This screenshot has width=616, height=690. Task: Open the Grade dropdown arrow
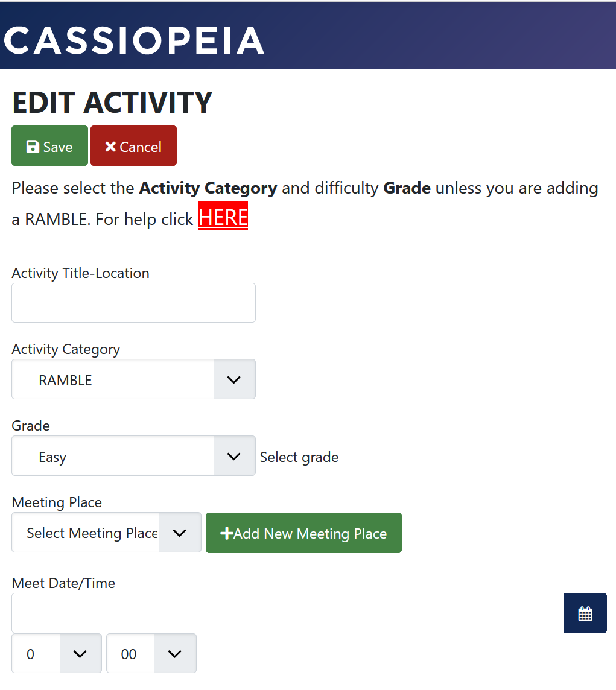click(x=234, y=456)
